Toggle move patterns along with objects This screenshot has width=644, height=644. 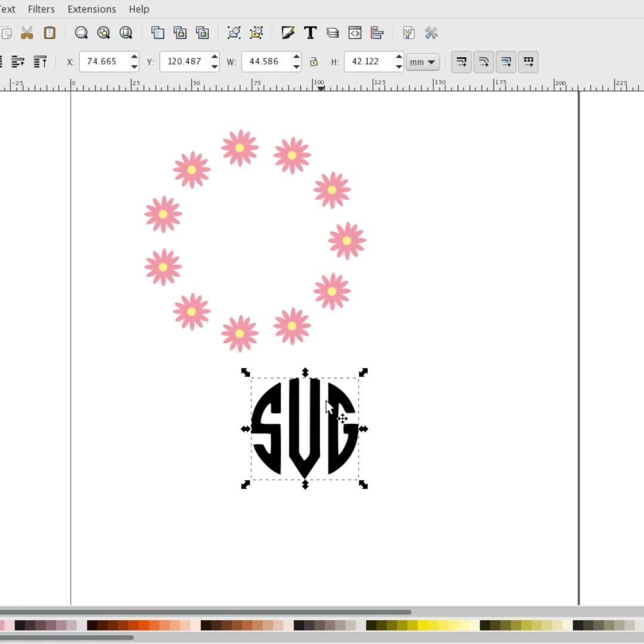pyautogui.click(x=528, y=62)
